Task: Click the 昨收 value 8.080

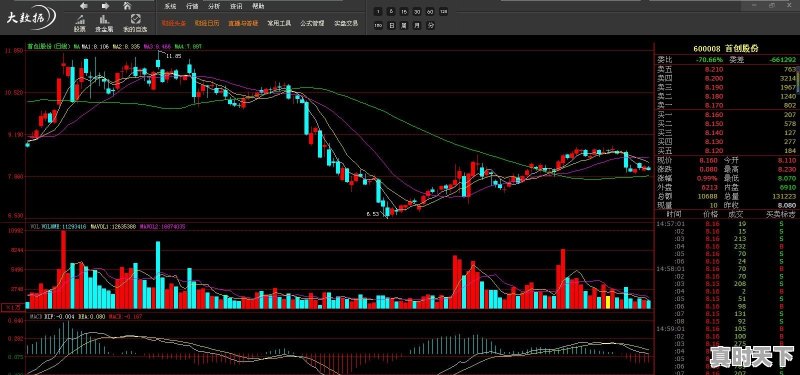Action: click(787, 205)
